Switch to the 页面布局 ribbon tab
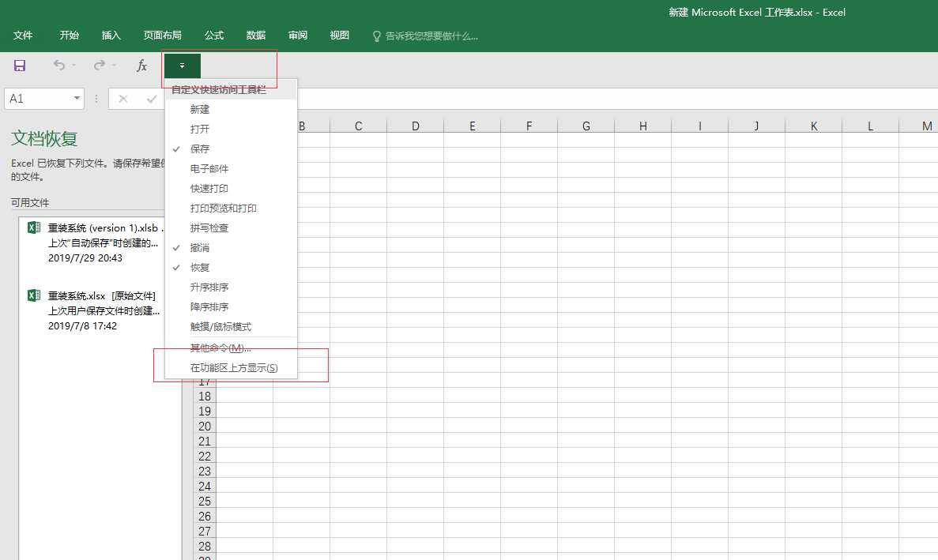 [163, 36]
